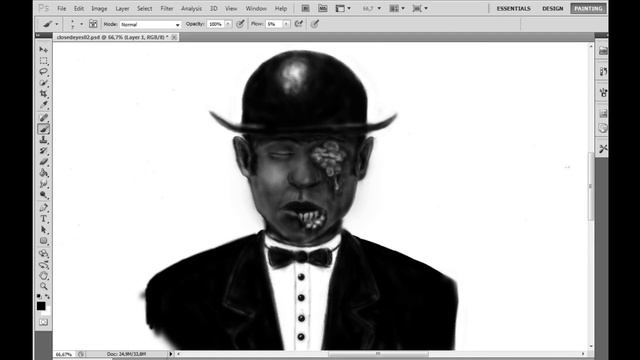Open the Filter menu

[167, 8]
